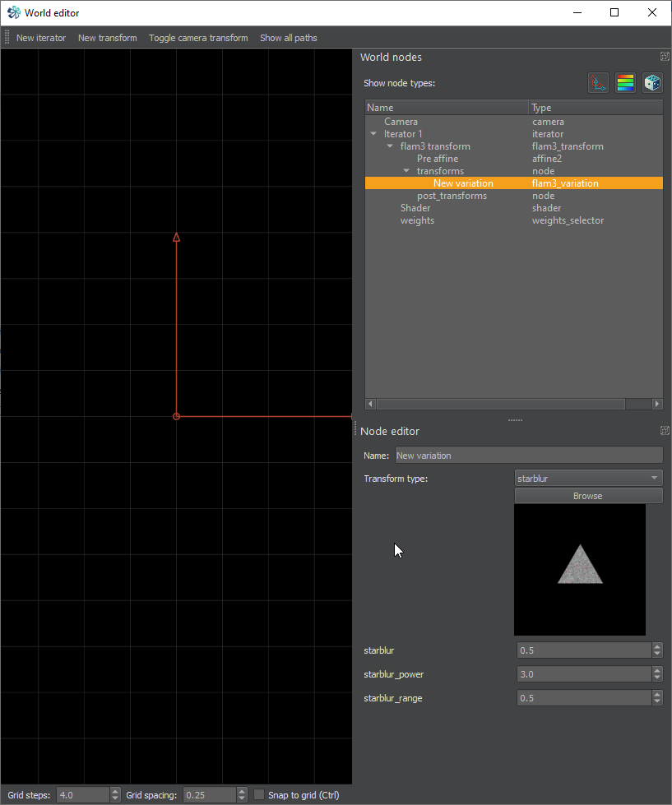Sort by Type column header
The height and width of the screenshot is (805, 672).
(x=596, y=107)
